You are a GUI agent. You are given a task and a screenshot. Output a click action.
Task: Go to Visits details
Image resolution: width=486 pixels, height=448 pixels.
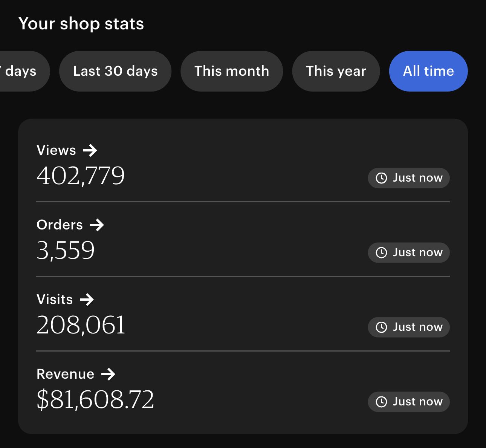[55, 300]
